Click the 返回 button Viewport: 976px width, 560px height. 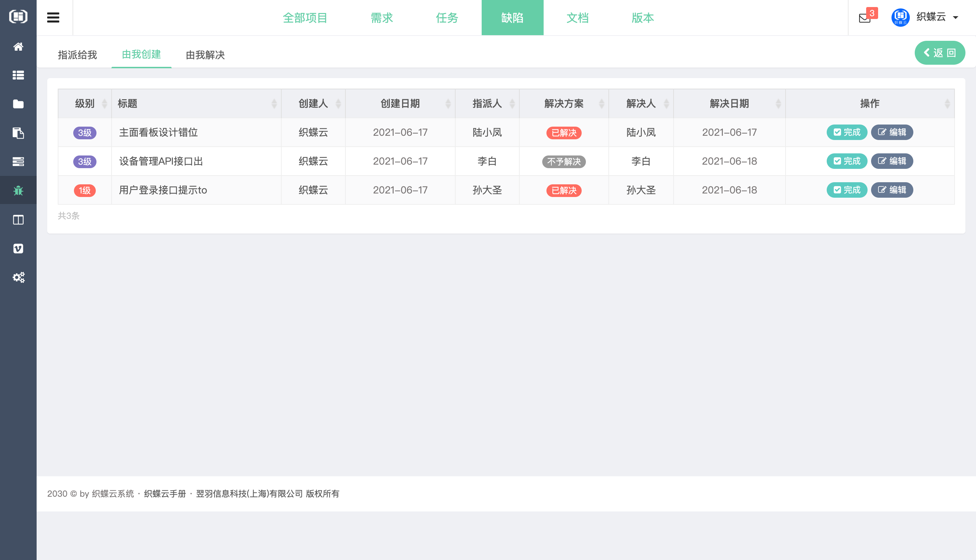point(939,53)
